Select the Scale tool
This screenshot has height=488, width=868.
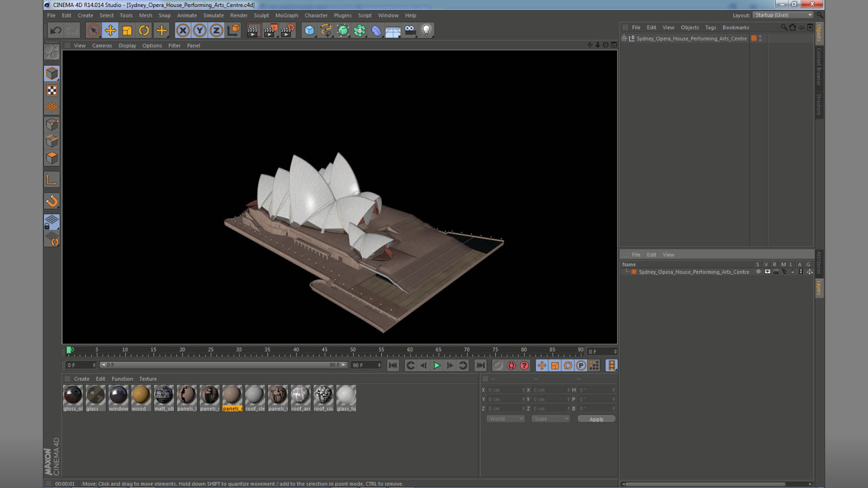pos(127,30)
